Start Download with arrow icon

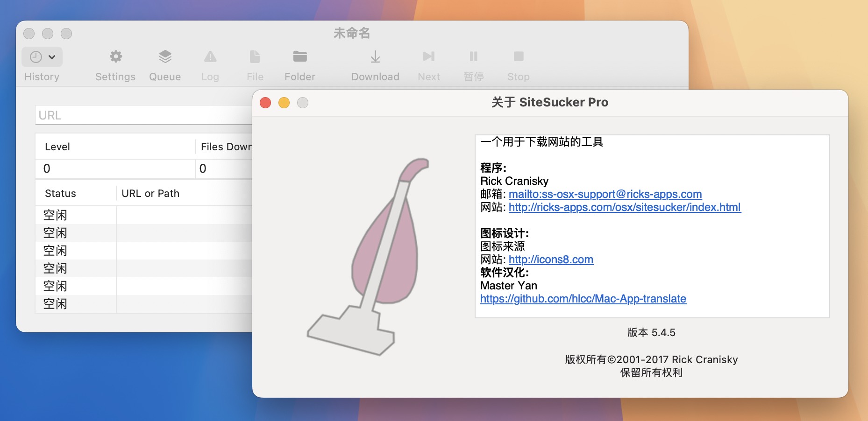(x=375, y=57)
